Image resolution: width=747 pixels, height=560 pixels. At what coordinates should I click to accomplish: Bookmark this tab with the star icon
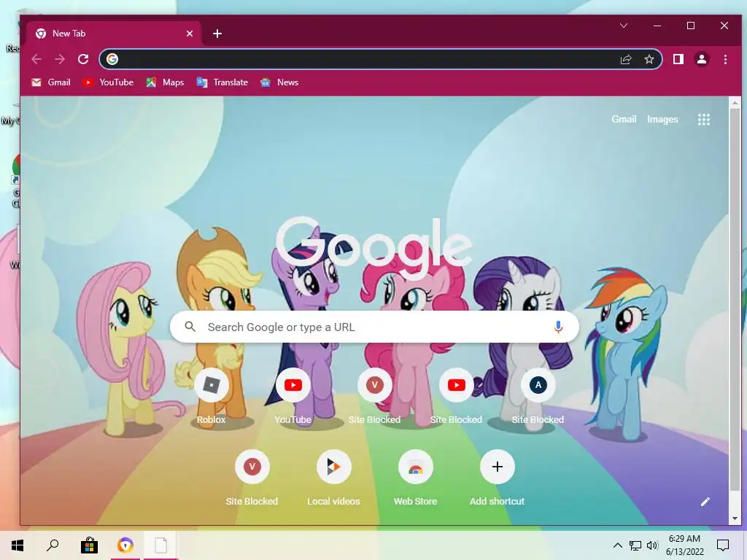click(649, 59)
